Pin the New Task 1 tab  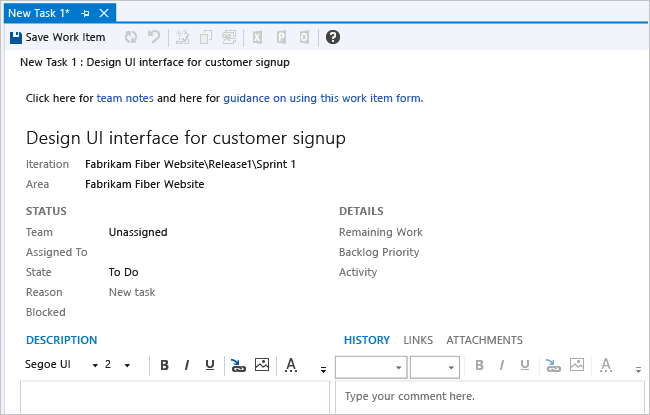pos(86,13)
